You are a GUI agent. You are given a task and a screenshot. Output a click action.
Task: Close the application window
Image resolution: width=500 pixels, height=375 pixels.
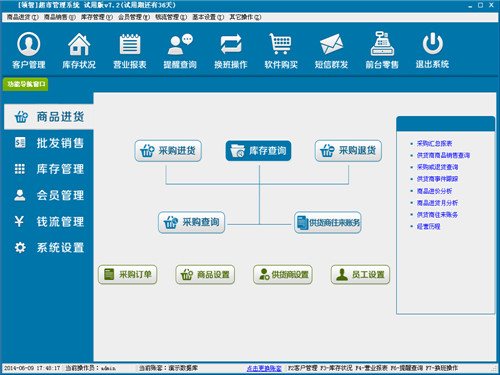point(491,5)
